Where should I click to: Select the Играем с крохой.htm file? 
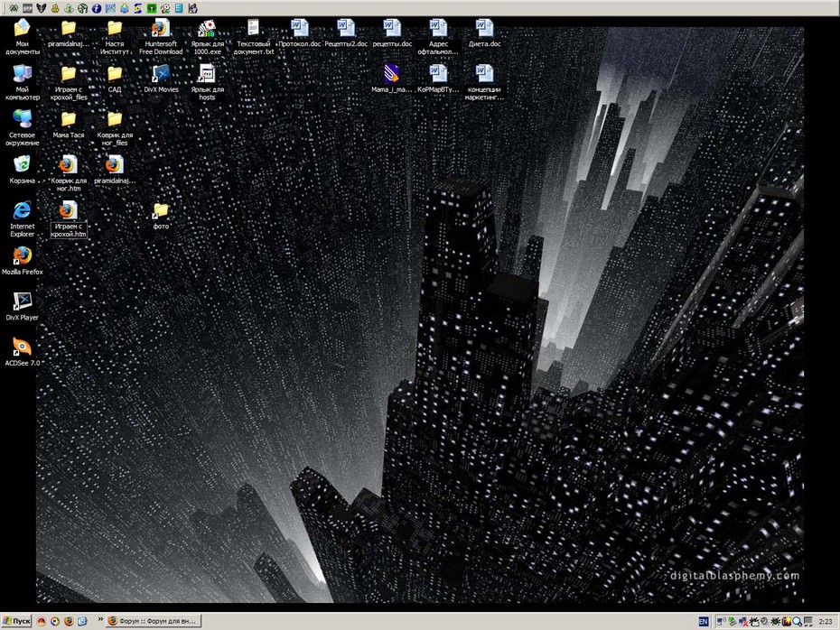[68, 218]
